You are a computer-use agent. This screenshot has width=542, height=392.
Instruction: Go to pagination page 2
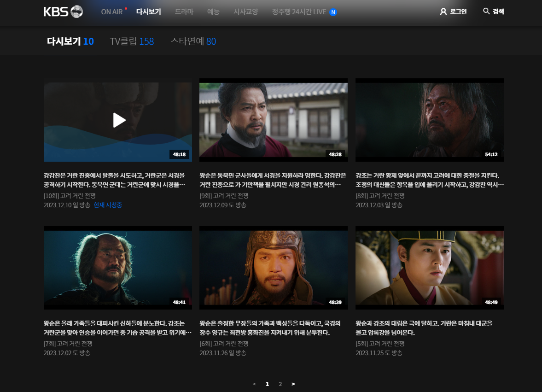tap(280, 384)
